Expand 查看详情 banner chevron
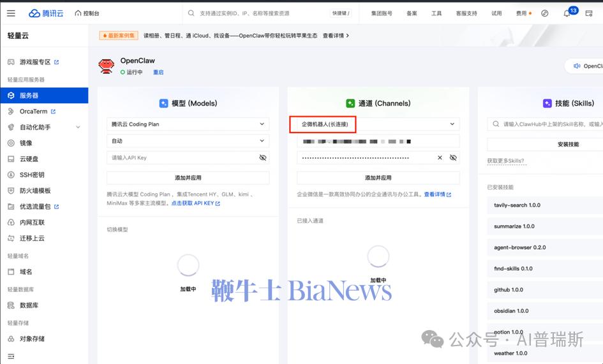Viewport: 603px width, 364px height. pyautogui.click(x=348, y=35)
